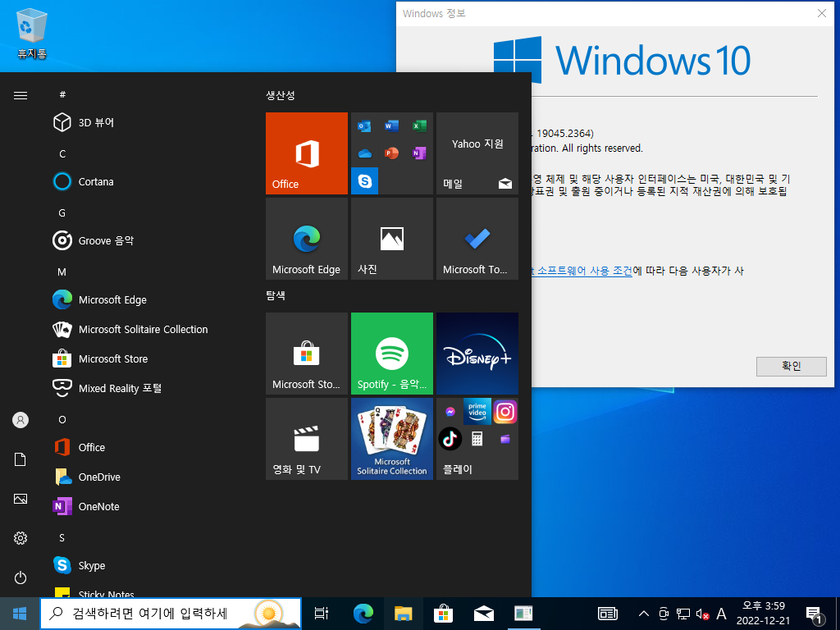Show hidden tray icons chevron
Image resolution: width=840 pixels, height=630 pixels.
point(644,614)
